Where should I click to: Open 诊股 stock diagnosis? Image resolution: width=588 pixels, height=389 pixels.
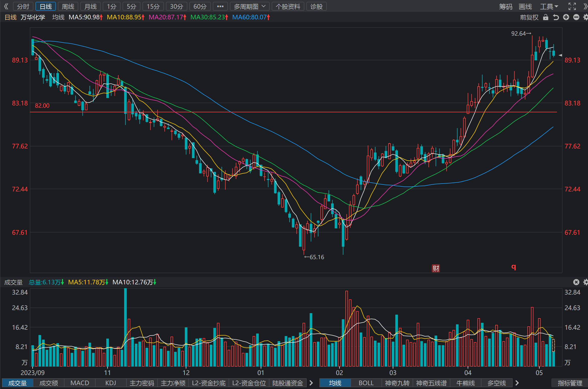point(317,6)
